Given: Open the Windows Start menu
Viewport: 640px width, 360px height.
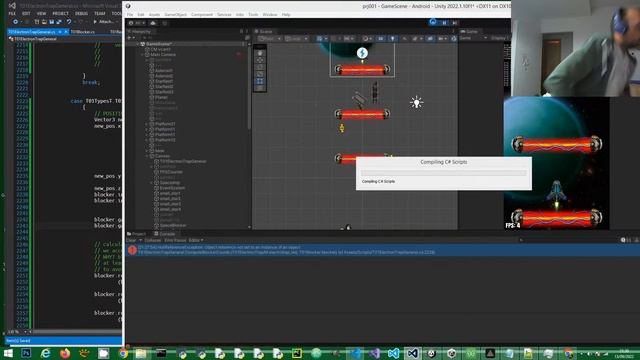Looking at the screenshot, I should pyautogui.click(x=8, y=353).
